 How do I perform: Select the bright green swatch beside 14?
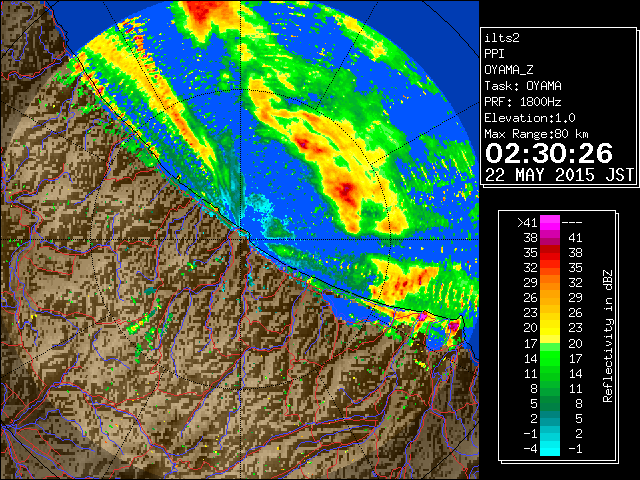[x=550, y=358]
